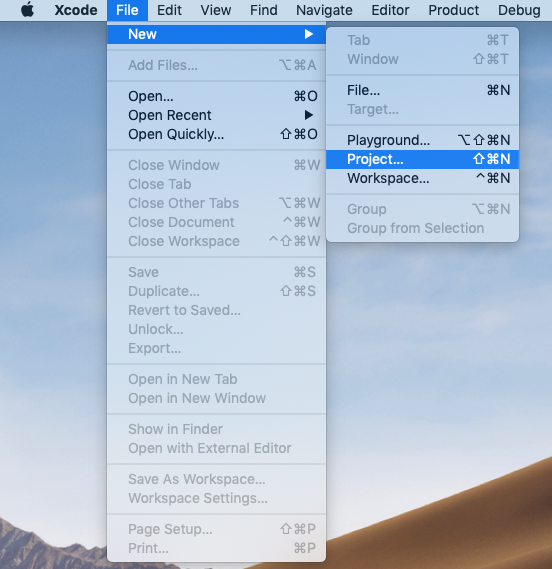
Task: Click the Group from Selection item
Action: pyautogui.click(x=422, y=228)
